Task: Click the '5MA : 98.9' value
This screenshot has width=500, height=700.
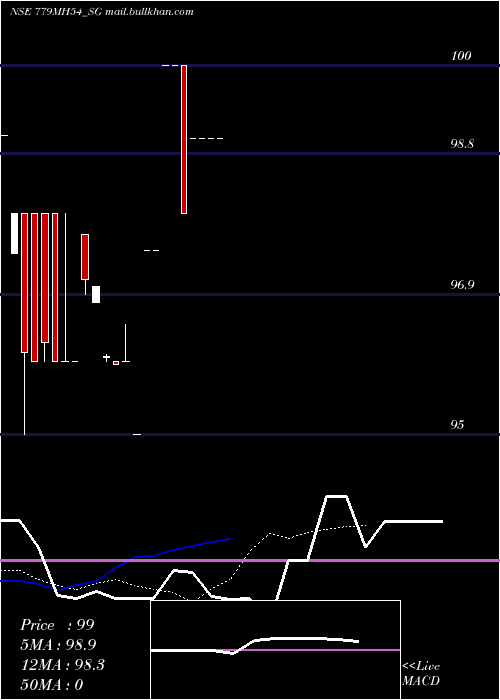Action: click(58, 645)
